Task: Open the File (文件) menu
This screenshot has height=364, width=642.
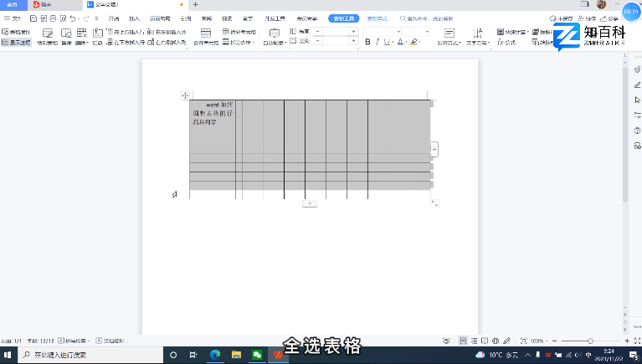Action: point(13,18)
